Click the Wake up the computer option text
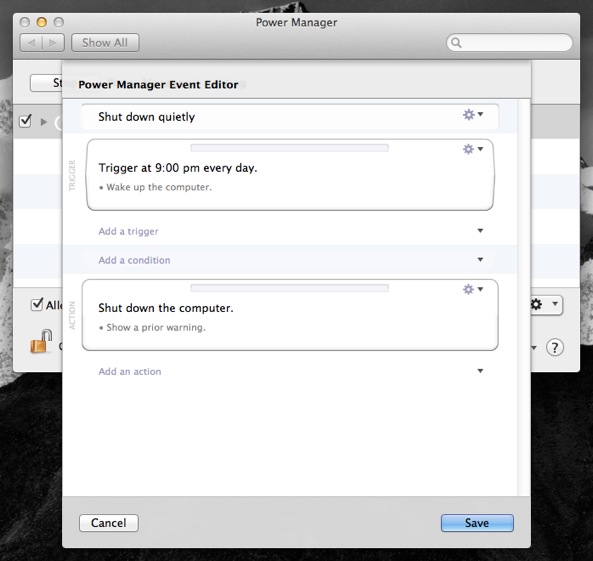Screen dimensions: 593x561 (x=159, y=187)
